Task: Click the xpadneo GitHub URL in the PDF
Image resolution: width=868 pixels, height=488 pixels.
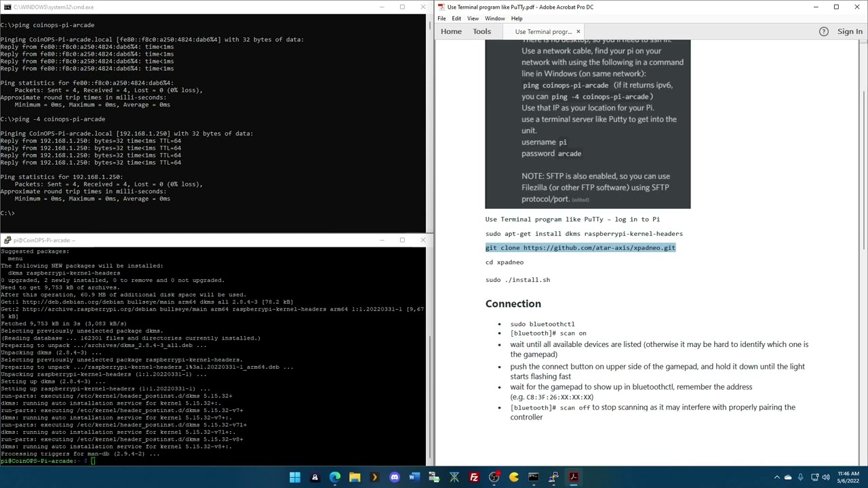Action: (x=599, y=247)
